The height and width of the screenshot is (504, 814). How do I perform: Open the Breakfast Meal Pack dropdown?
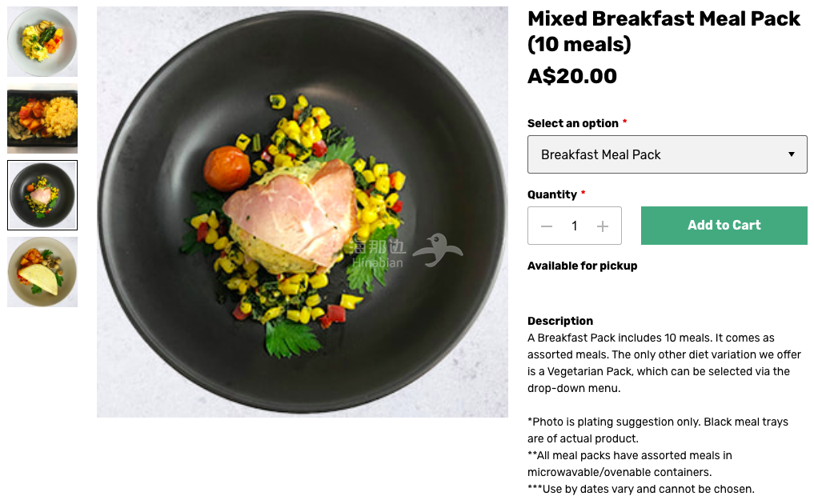coord(667,154)
